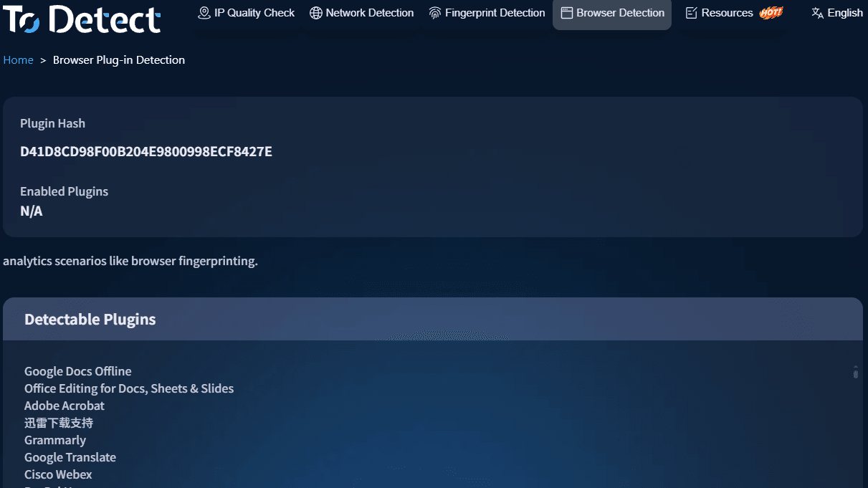
Task: Open the English language selector
Action: click(836, 13)
